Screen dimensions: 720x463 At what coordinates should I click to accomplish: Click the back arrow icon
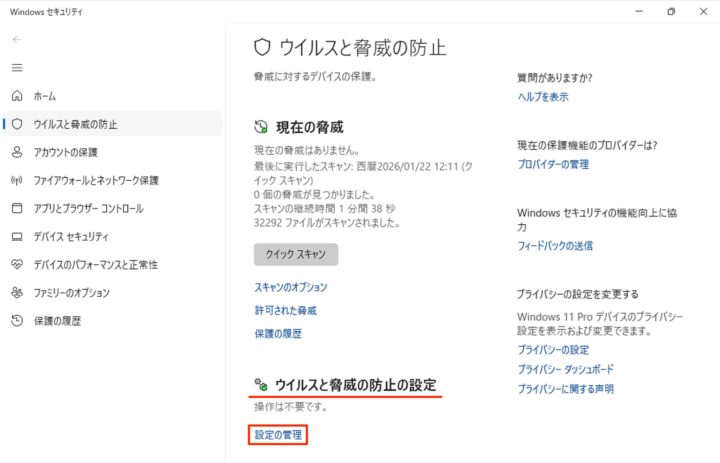pyautogui.click(x=16, y=39)
